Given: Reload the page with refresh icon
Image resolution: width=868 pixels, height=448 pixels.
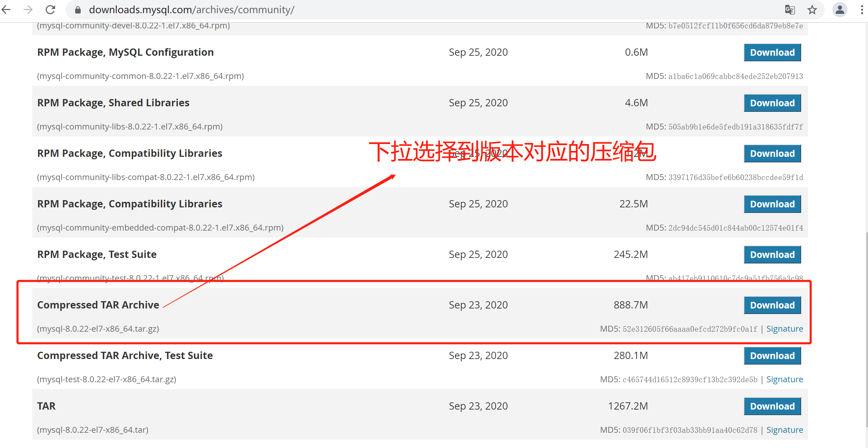Looking at the screenshot, I should coord(51,10).
